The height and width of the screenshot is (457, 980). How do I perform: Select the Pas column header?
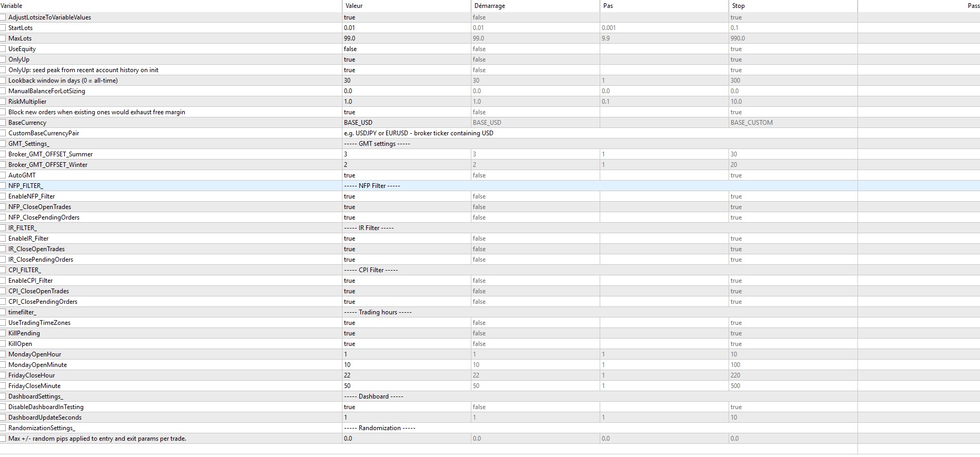tap(664, 6)
